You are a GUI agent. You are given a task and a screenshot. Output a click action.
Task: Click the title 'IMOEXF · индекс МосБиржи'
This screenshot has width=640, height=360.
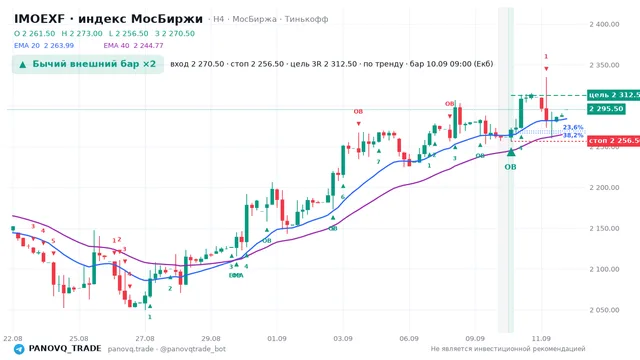tap(108, 19)
